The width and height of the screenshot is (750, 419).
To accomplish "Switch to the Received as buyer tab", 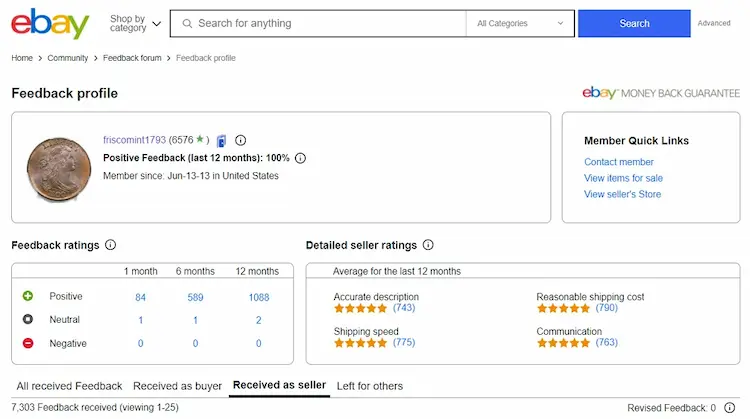I will coord(177,386).
